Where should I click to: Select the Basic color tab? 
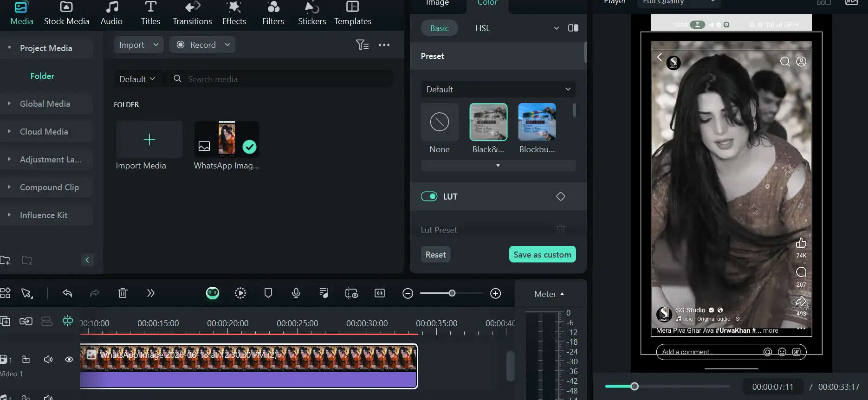(439, 28)
